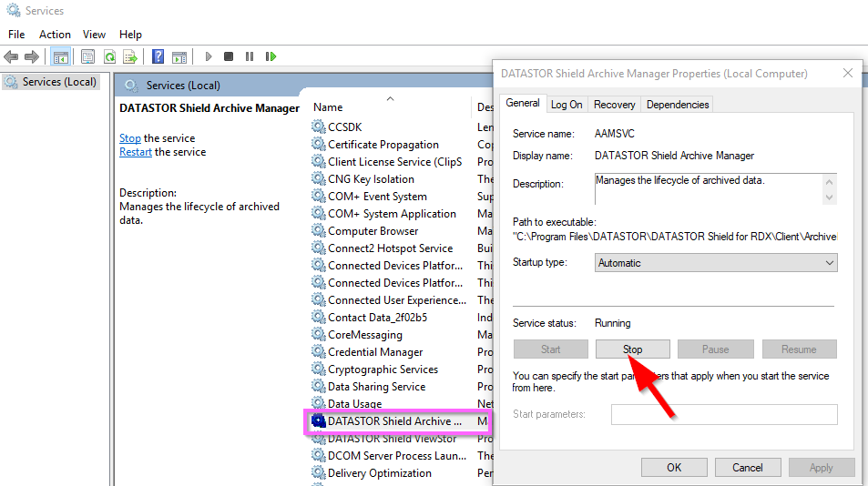Screen dimensions: 868x486
Task: Click the description box scroll down arrow
Action: coord(829,197)
